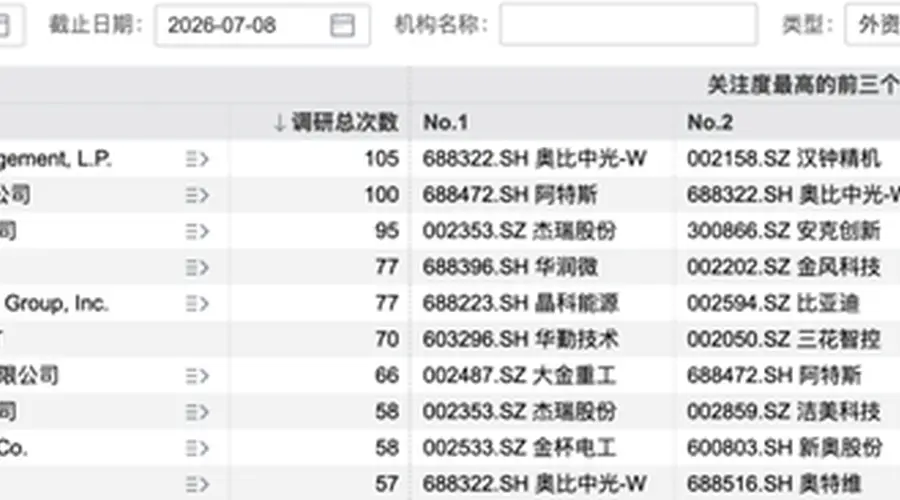The height and width of the screenshot is (500, 900).
Task: Select institution name Group, Inc.
Action: click(56, 303)
